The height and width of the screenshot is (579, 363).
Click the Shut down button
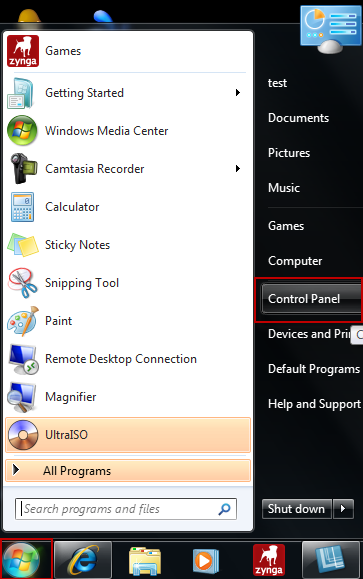click(x=297, y=509)
